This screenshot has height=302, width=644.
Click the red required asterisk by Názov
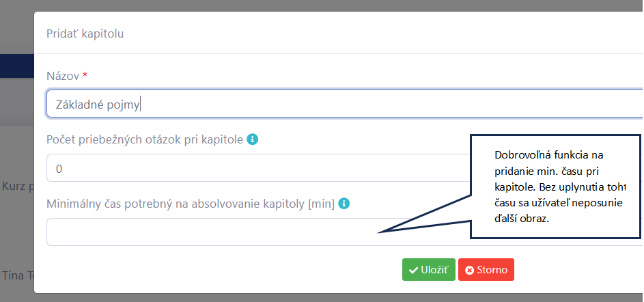(85, 74)
